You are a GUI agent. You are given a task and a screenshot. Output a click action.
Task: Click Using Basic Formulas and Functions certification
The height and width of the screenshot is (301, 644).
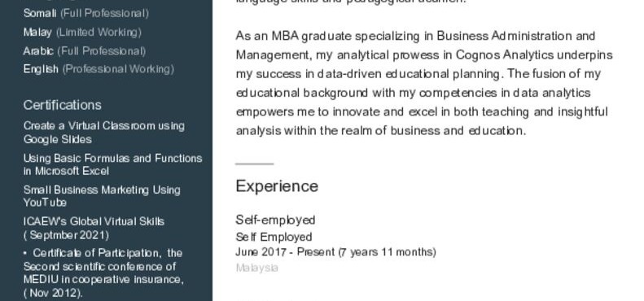[113, 164]
